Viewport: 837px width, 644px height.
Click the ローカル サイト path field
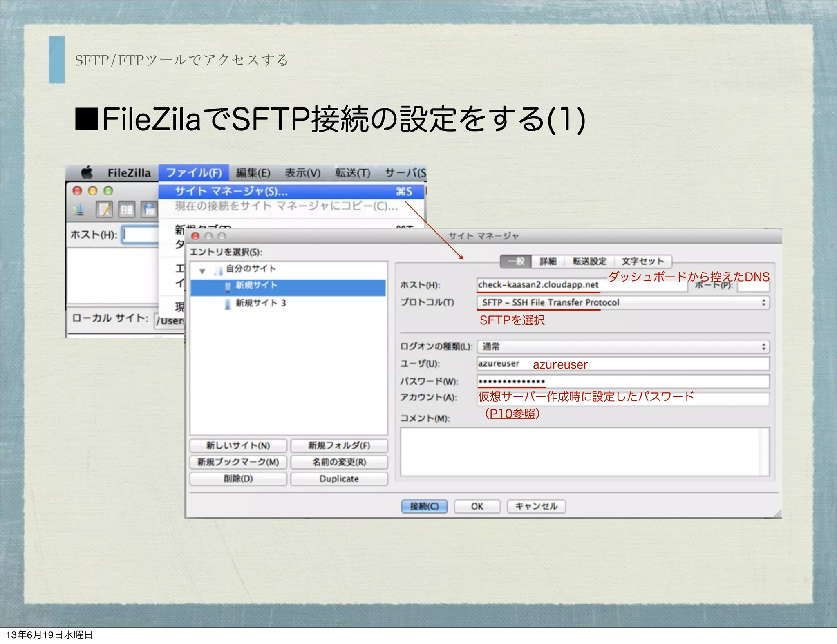tap(170, 320)
